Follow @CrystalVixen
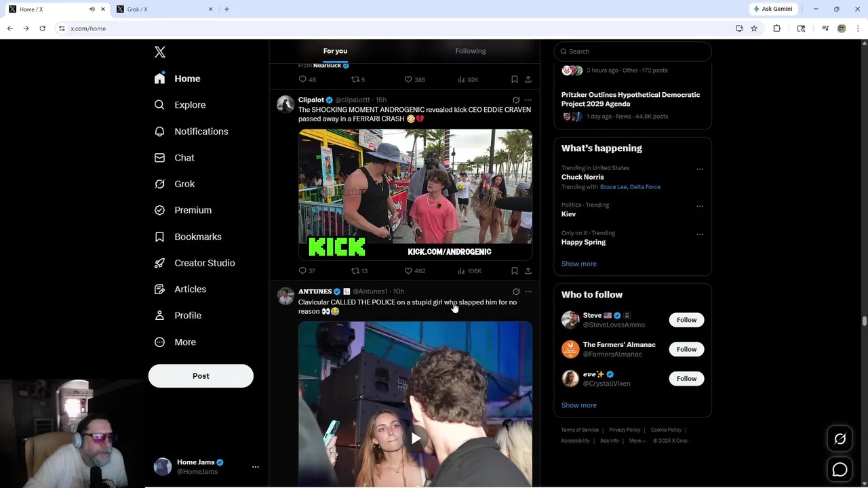The image size is (868, 488). pyautogui.click(x=686, y=378)
